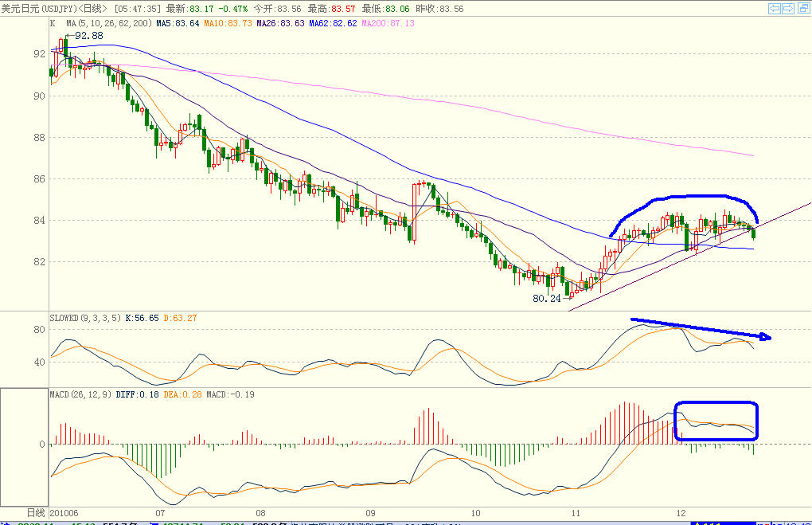Select the blue arrow drawn on SLOWKD
The height and width of the screenshot is (525, 812).
point(701,328)
